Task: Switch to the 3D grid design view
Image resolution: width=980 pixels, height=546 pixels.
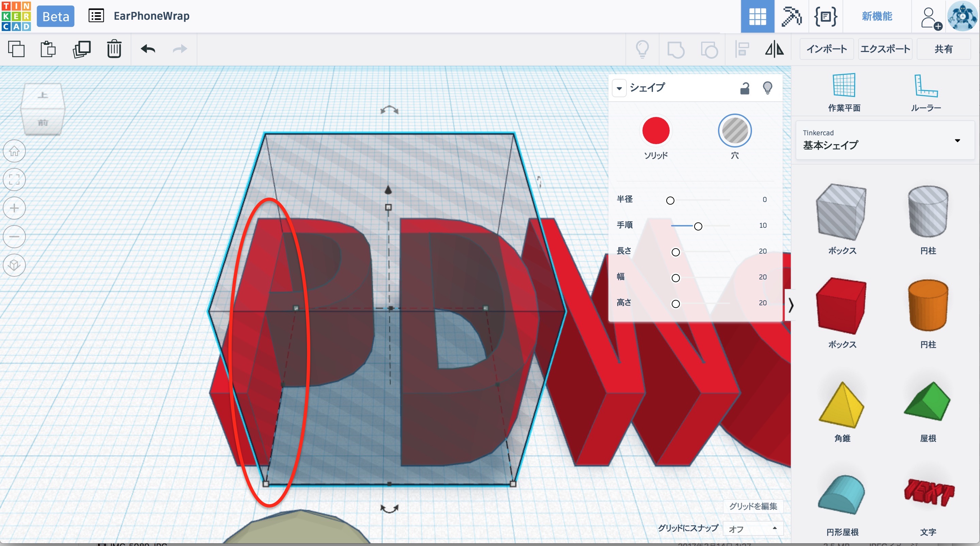Action: [757, 16]
